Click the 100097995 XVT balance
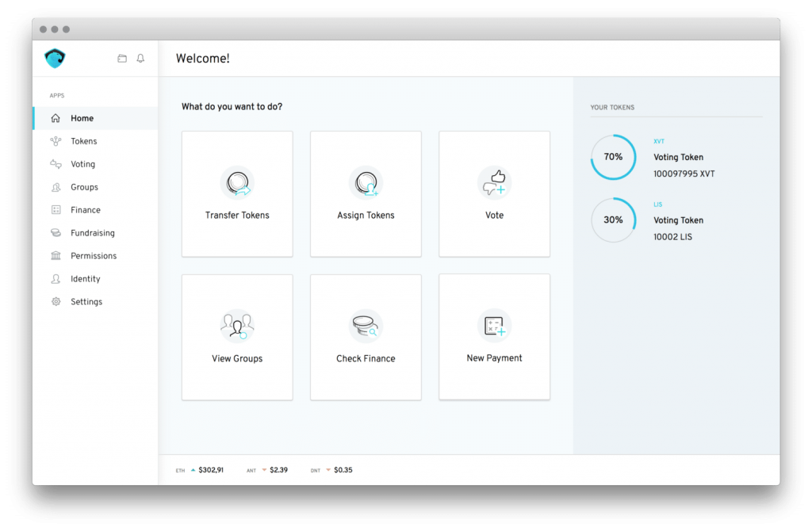This screenshot has height=531, width=812. coord(684,174)
